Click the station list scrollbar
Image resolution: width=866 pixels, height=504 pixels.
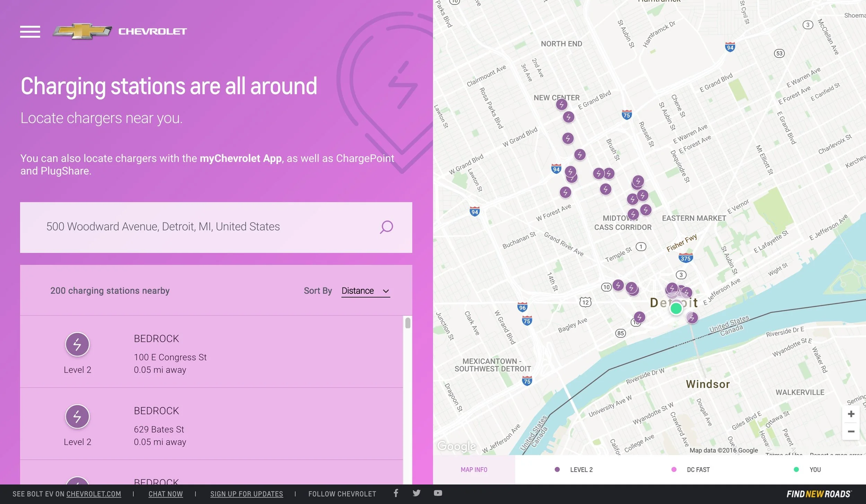[408, 323]
